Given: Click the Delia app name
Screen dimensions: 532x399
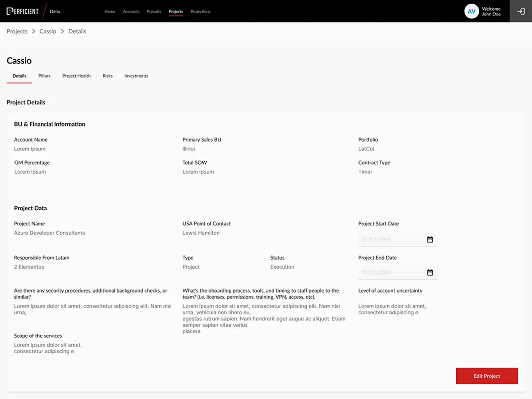Looking at the screenshot, I should point(55,12).
